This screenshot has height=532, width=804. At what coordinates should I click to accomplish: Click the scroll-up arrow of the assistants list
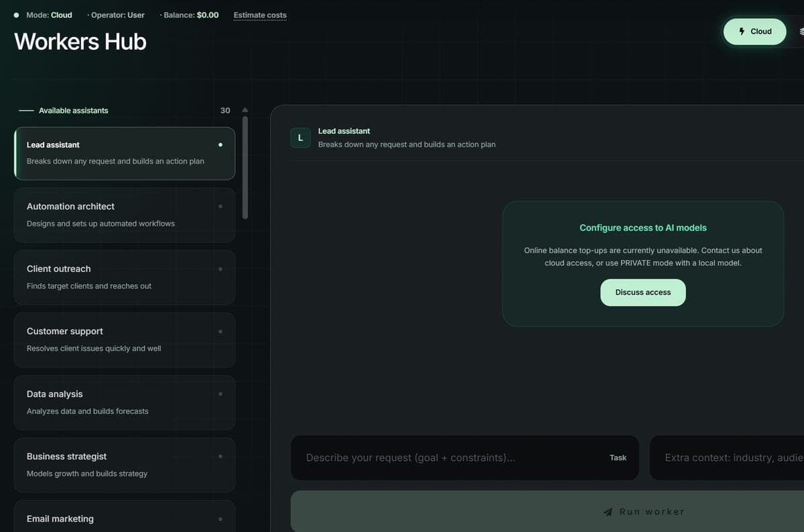click(x=245, y=110)
